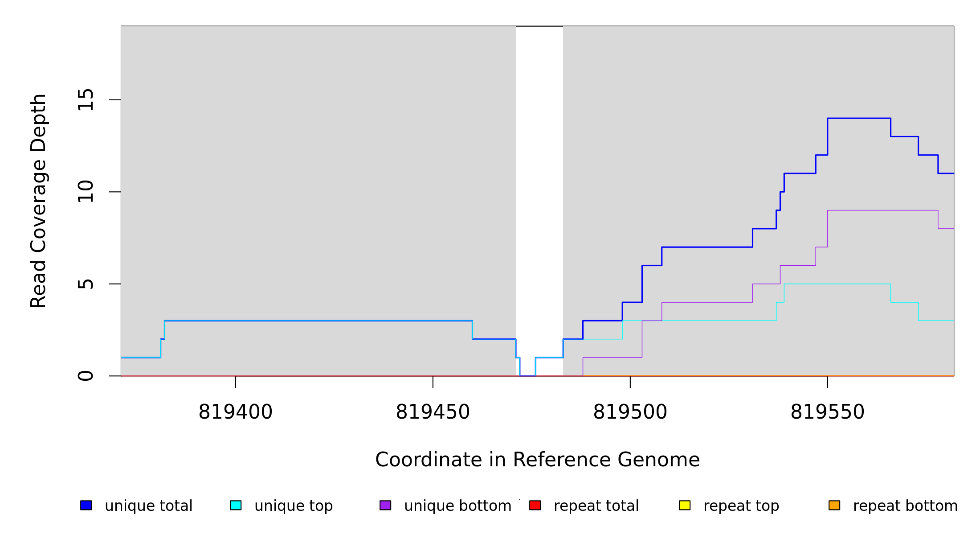This screenshot has width=980, height=535.
Task: Select the "unique bottom" legend label
Action: point(457,506)
